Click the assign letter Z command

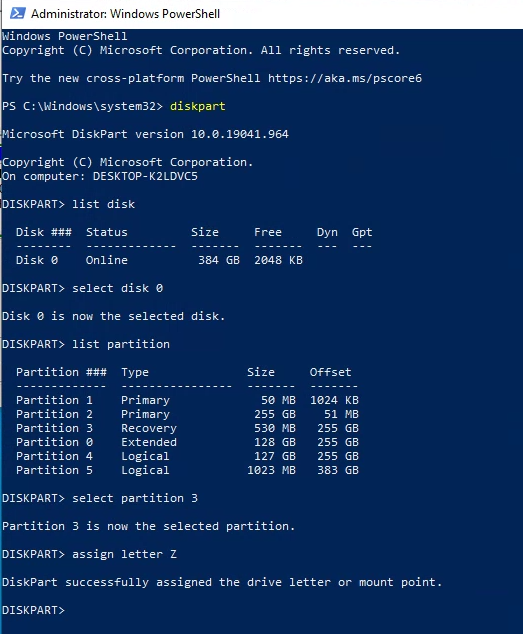pyautogui.click(x=125, y=554)
